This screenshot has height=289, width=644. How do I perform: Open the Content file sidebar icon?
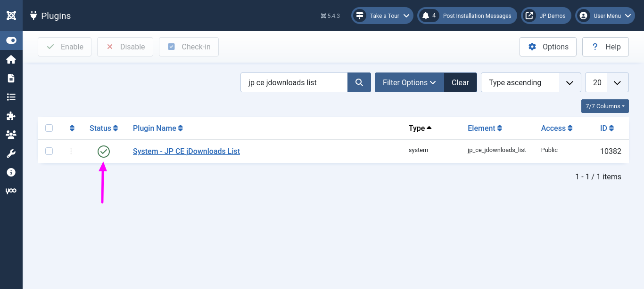11,78
